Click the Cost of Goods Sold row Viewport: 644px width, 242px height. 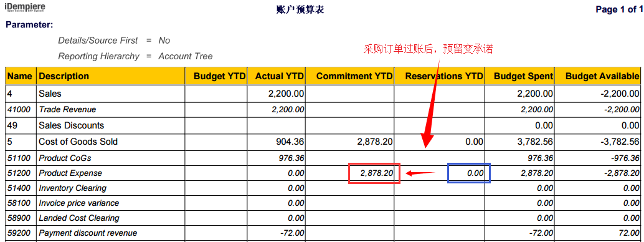(323, 142)
